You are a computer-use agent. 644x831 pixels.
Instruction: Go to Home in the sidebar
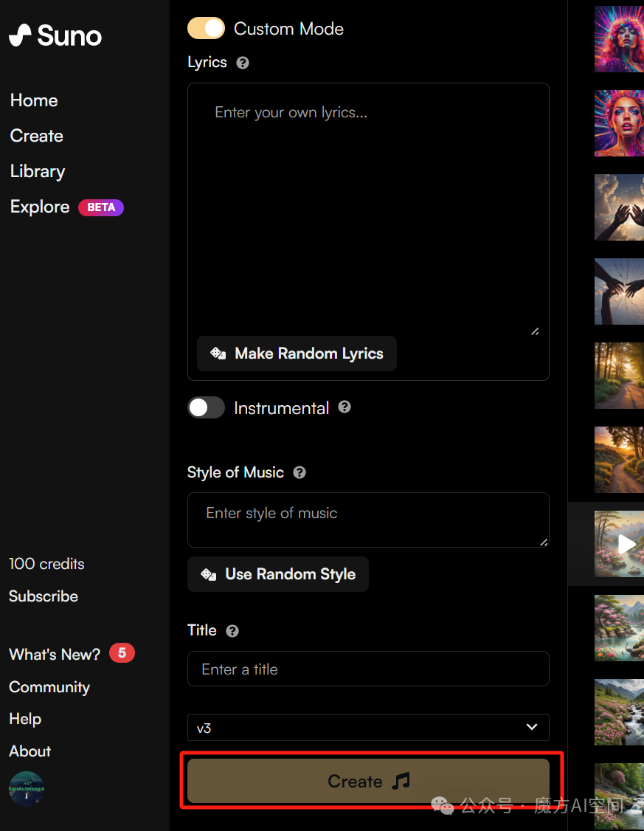[x=34, y=100]
